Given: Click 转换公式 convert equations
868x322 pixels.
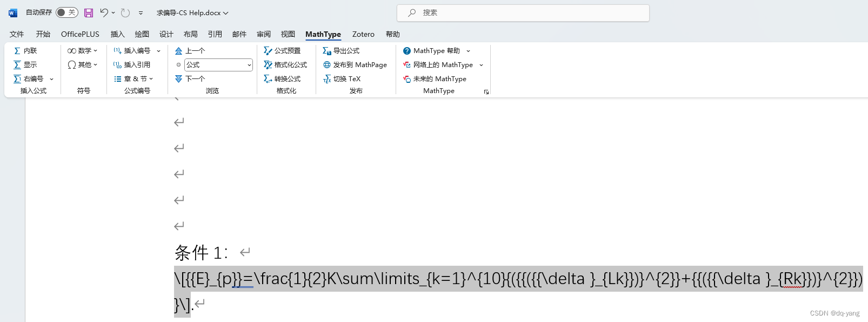Looking at the screenshot, I should (282, 78).
